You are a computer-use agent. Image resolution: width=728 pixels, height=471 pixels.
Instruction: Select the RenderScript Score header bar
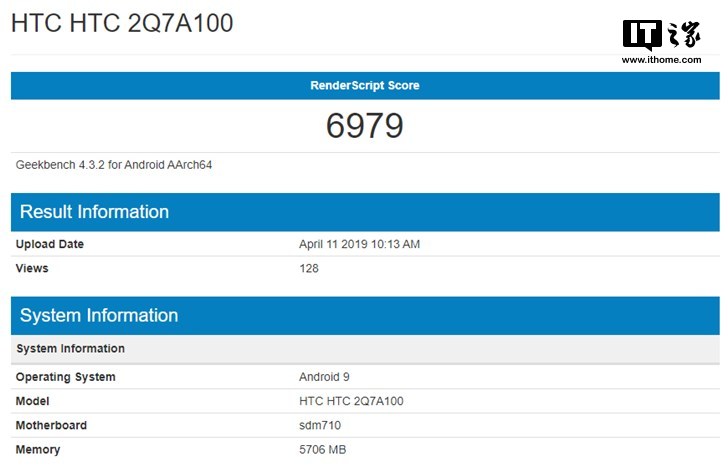[x=365, y=85]
